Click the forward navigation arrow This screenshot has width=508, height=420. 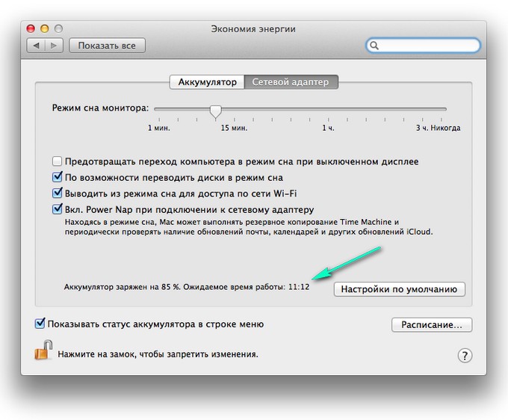[x=54, y=46]
